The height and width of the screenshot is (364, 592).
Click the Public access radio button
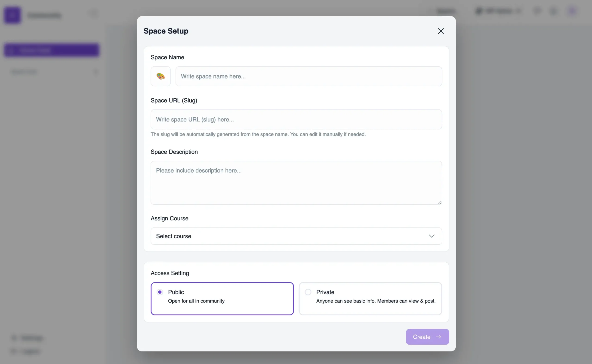[x=160, y=292]
